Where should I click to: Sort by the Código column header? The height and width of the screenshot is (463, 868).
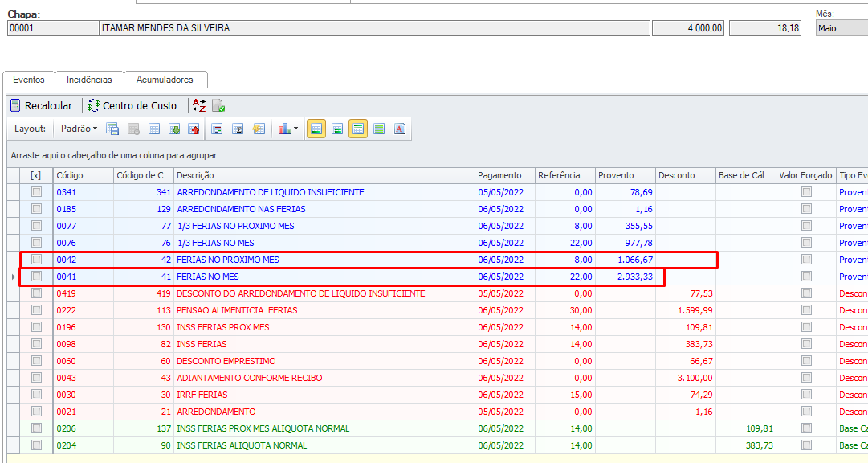pyautogui.click(x=83, y=175)
